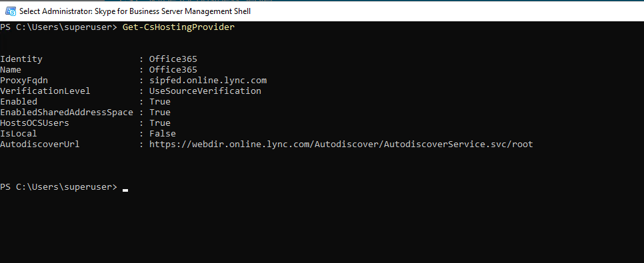Click the last PS C:\Users\superuser prompt
644x263 pixels.
59,187
